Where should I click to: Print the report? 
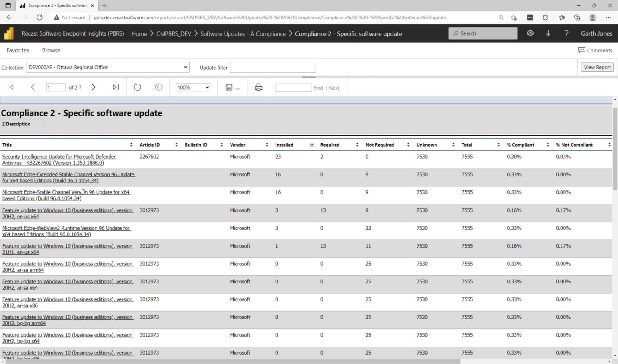click(258, 87)
